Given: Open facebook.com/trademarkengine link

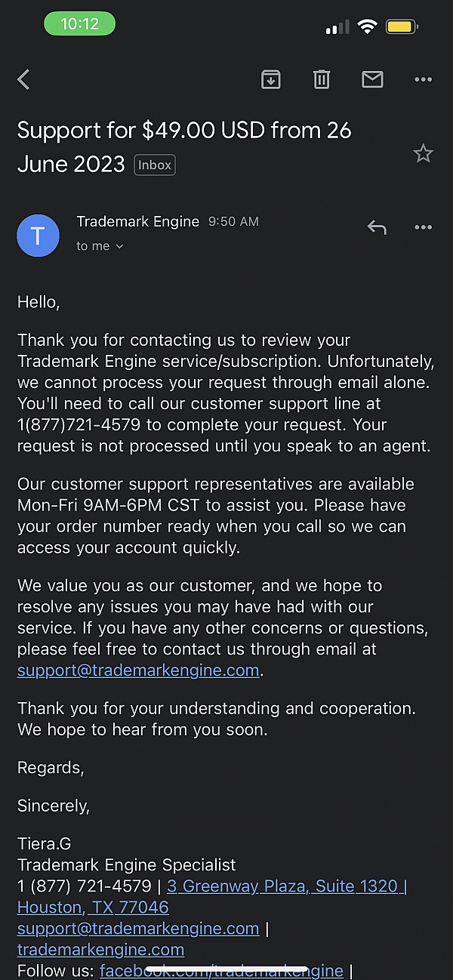Looking at the screenshot, I should 221,970.
